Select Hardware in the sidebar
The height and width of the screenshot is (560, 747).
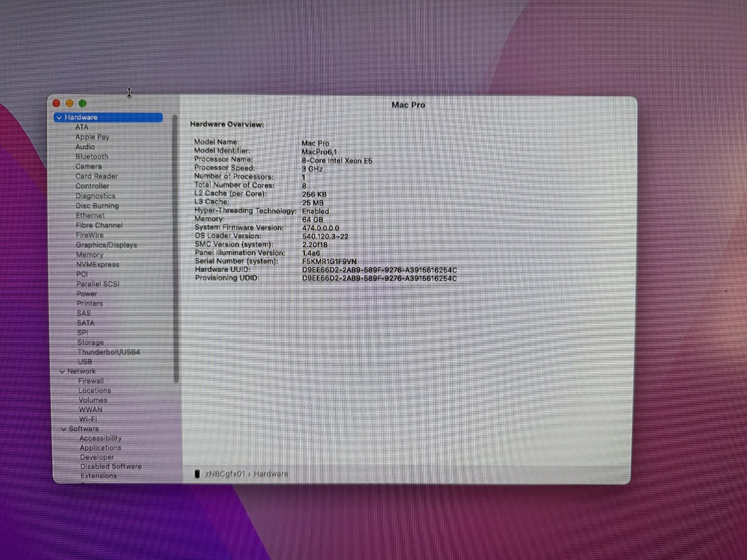[x=108, y=118]
